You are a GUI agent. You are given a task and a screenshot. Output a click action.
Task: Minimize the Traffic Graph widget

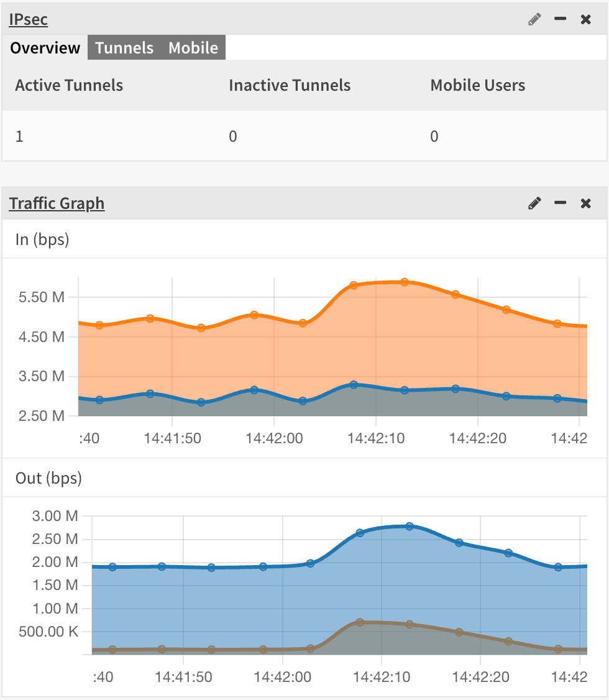560,203
